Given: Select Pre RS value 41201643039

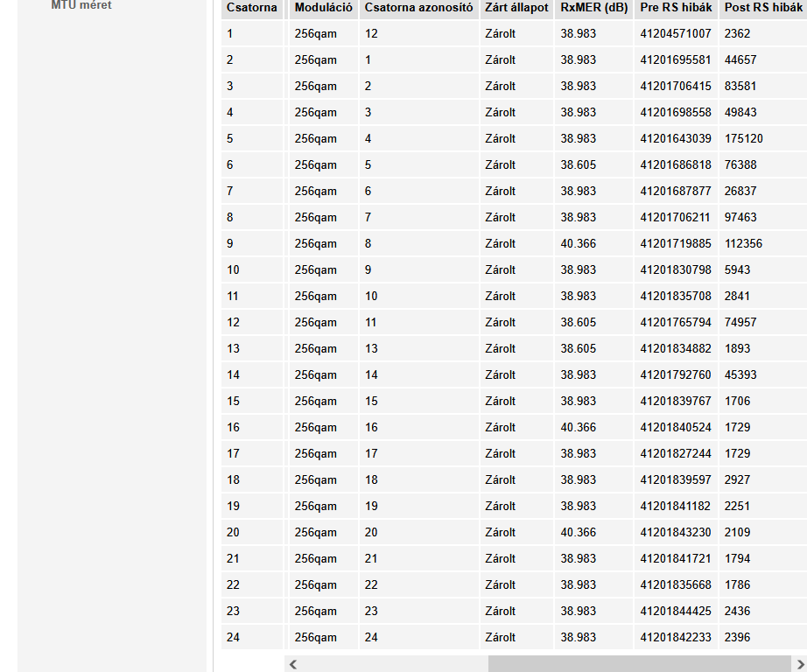Looking at the screenshot, I should [x=675, y=138].
